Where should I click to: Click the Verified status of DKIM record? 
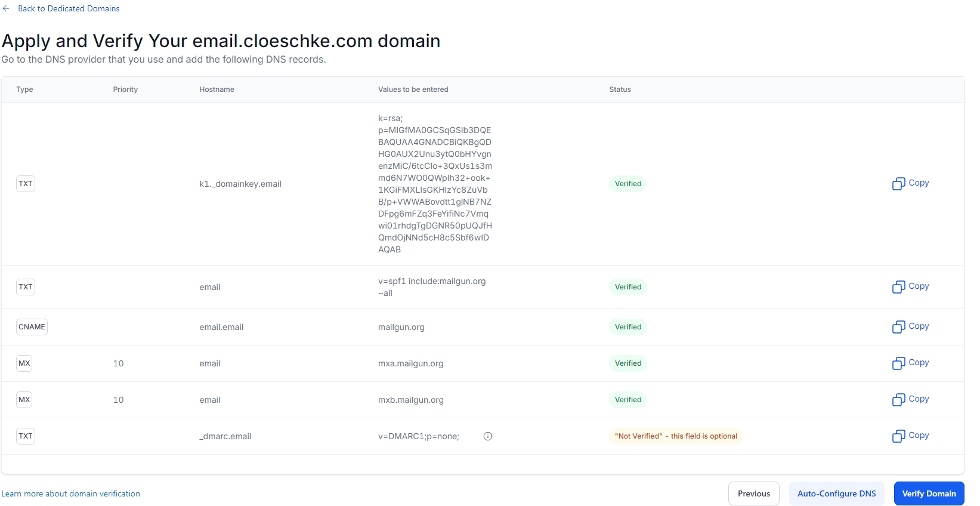pos(628,184)
